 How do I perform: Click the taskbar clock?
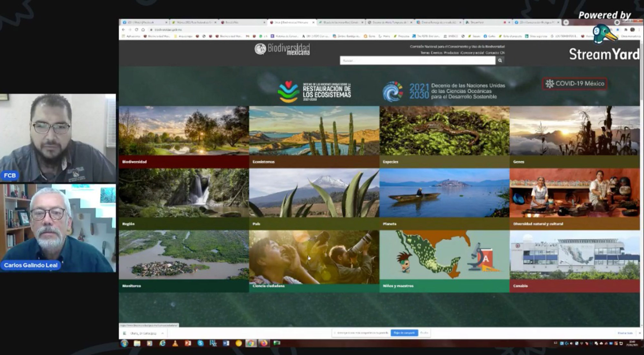632,343
